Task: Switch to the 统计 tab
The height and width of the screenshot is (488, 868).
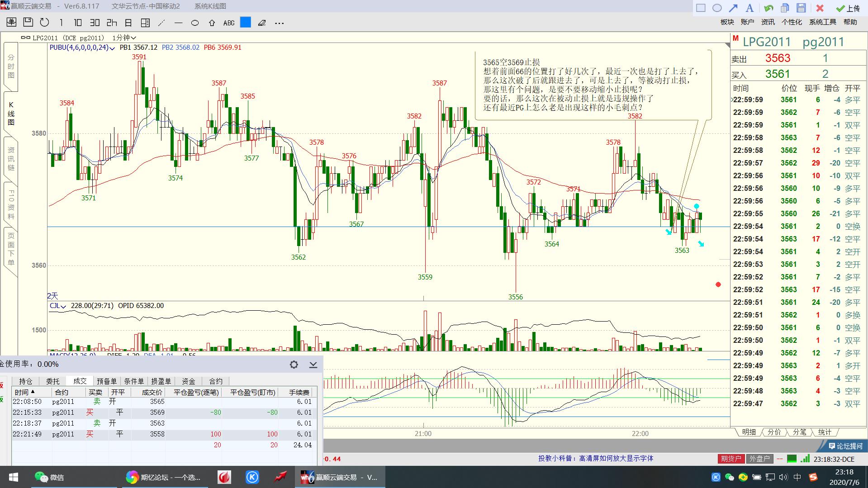Action: pos(825,432)
